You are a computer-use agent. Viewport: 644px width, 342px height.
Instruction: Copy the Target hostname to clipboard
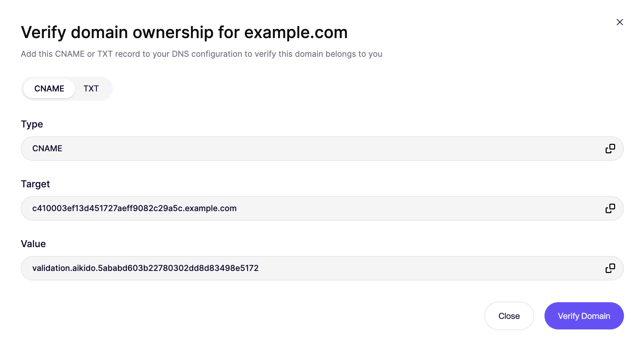[610, 208]
